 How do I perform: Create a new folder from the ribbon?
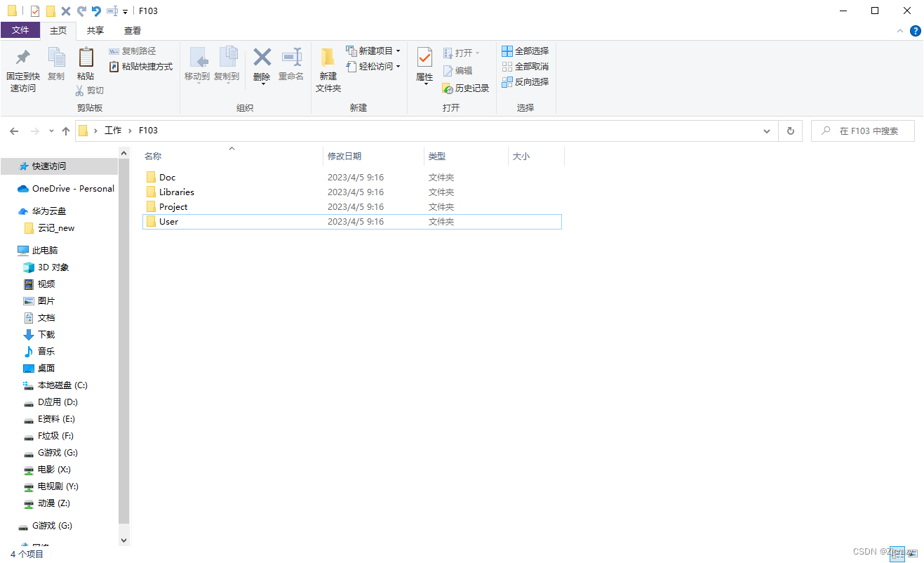[328, 71]
